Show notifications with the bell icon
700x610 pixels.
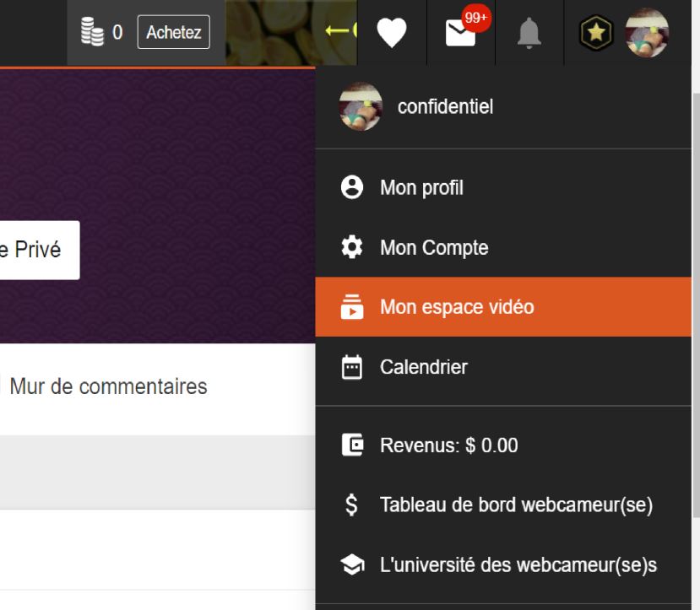pos(529,33)
